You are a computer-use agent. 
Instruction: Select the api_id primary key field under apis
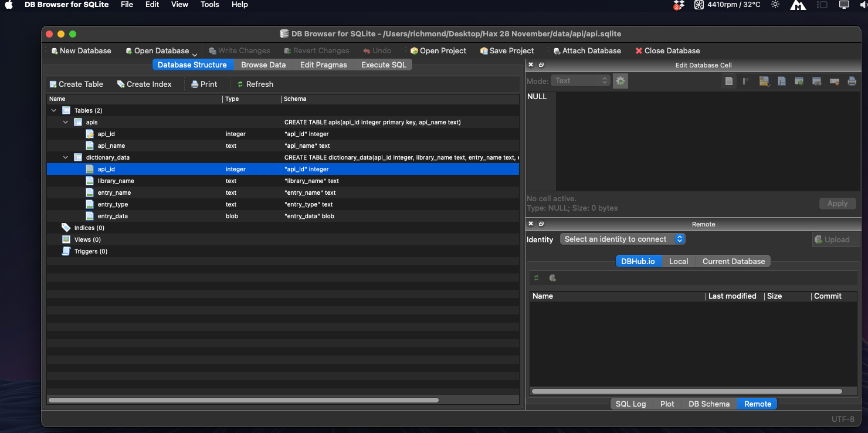click(x=283, y=134)
